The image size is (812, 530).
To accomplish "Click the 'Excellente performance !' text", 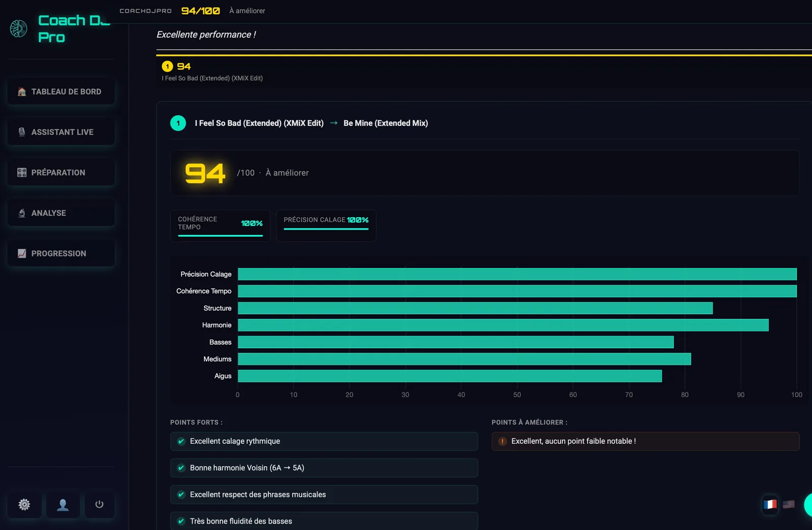I will click(x=206, y=35).
